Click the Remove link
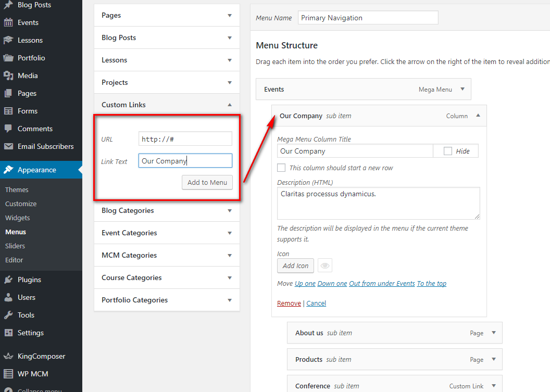The image size is (550, 392). (289, 303)
